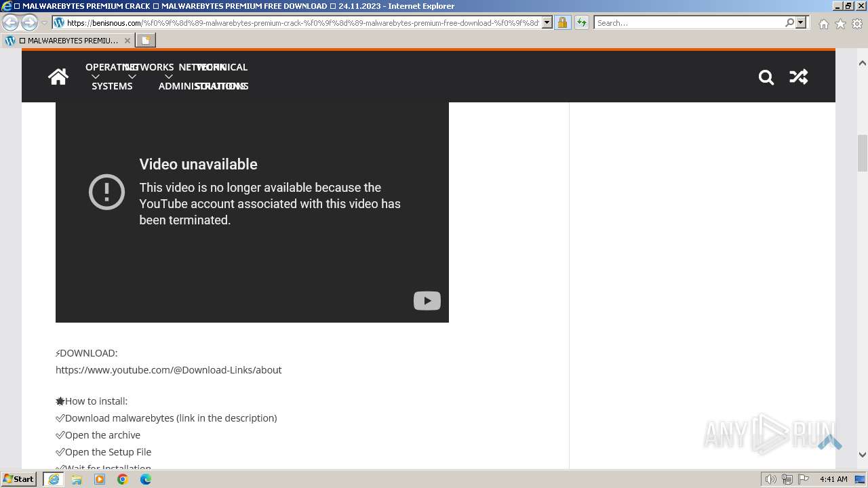Click the random post shuffle icon
This screenshot has height=488, width=868.
click(x=799, y=77)
